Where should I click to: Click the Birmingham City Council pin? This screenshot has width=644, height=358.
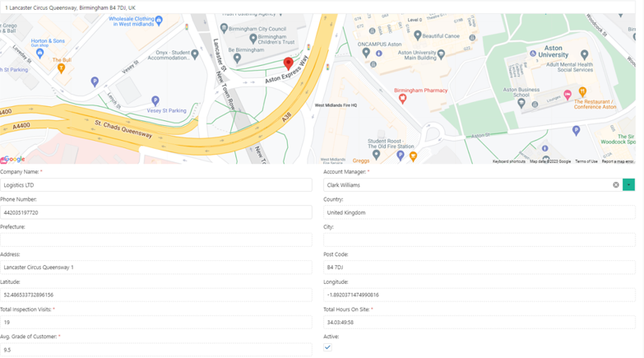click(x=224, y=28)
